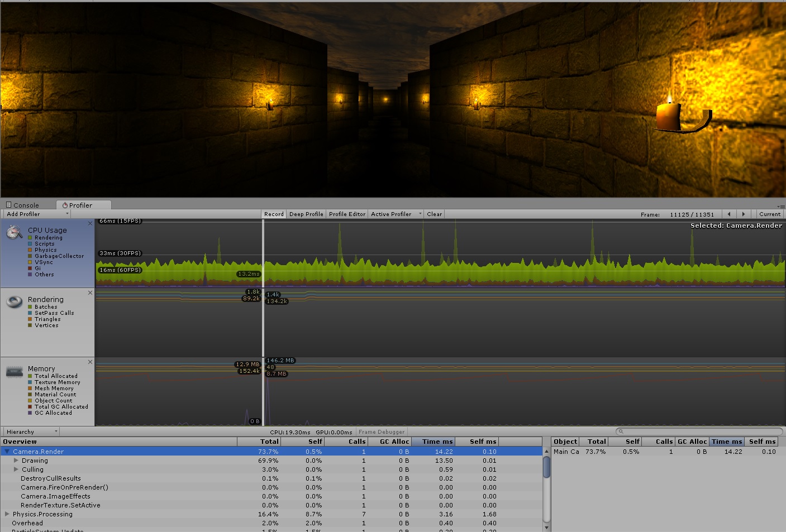
Task: Toggle Total Allocated memory series
Action: [x=30, y=376]
